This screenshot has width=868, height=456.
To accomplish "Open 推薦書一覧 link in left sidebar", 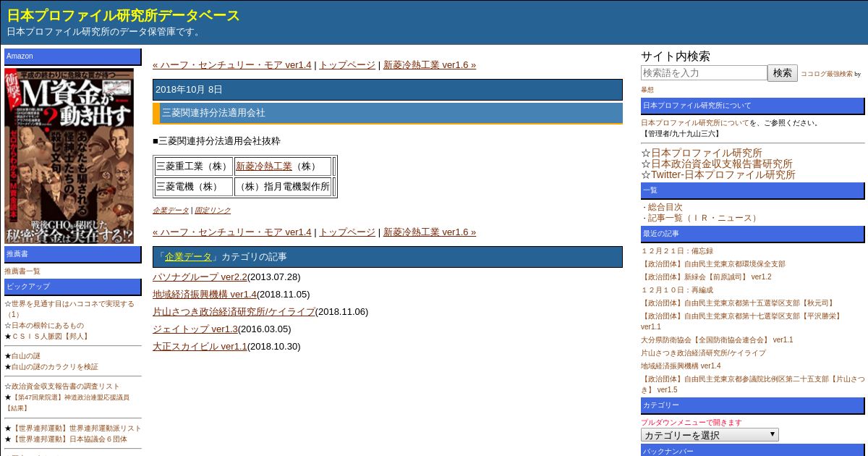I will coord(22,271).
